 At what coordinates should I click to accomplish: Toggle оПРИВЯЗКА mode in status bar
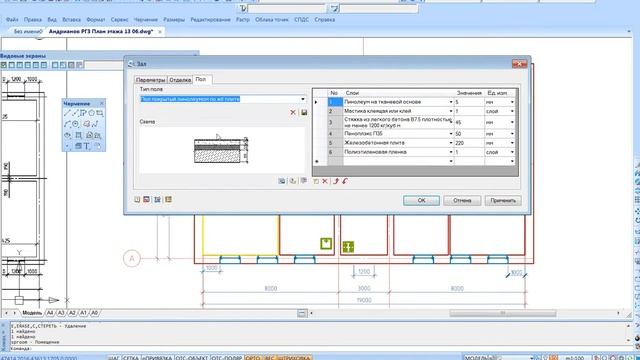click(157, 358)
